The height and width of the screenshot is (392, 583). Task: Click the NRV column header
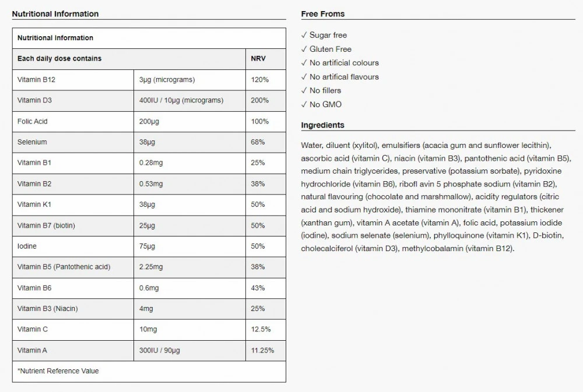(x=258, y=59)
